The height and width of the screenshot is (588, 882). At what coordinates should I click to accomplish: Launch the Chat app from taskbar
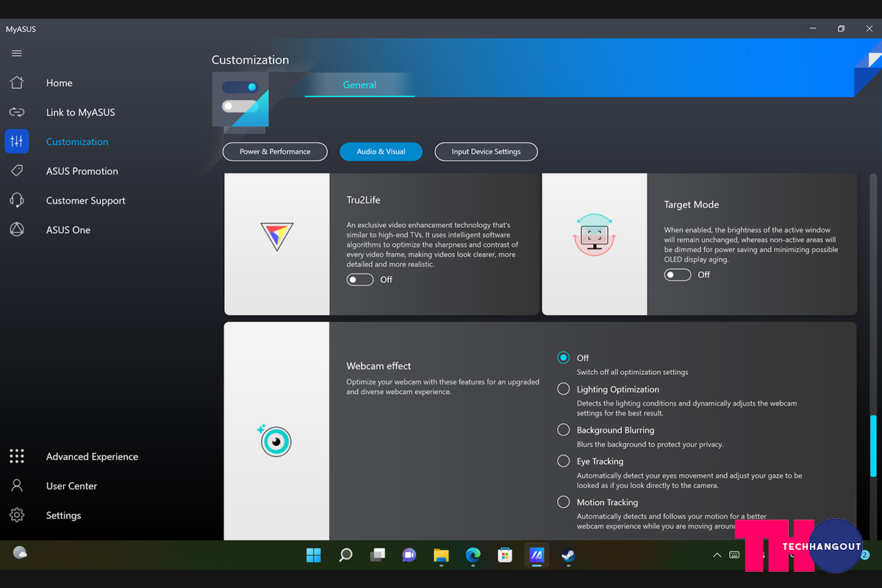coord(409,555)
